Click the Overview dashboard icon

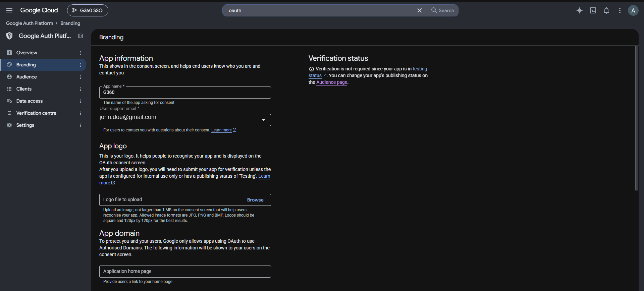click(x=9, y=53)
